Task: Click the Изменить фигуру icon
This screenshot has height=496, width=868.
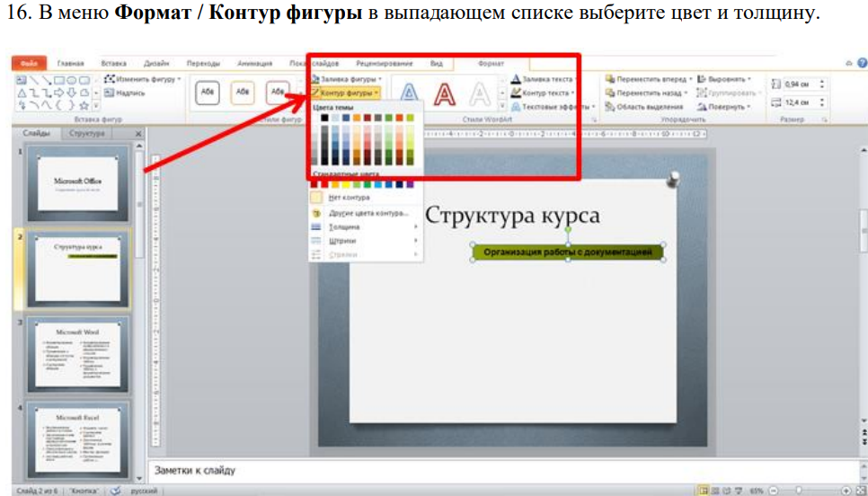Action: pyautogui.click(x=109, y=79)
